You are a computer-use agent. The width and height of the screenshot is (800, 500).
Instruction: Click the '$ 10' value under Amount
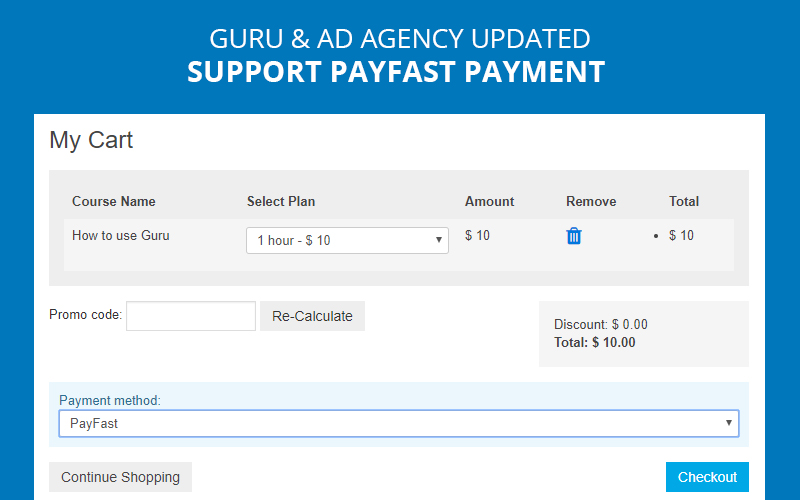[477, 236]
